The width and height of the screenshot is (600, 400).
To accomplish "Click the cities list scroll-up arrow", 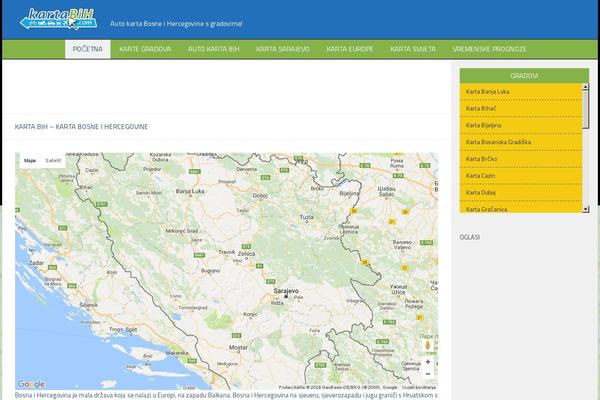I will pos(585,87).
